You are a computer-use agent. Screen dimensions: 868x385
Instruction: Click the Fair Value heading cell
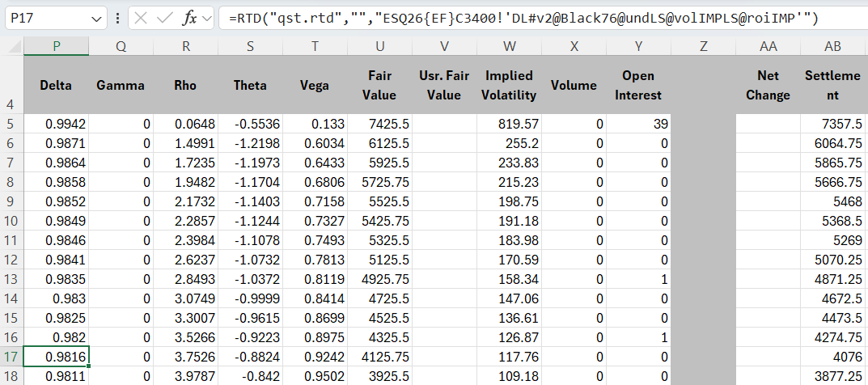[x=379, y=85]
